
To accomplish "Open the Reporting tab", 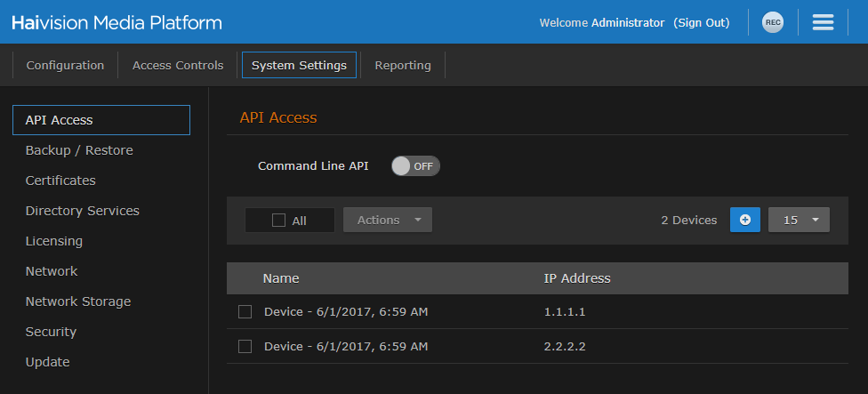I will point(403,65).
